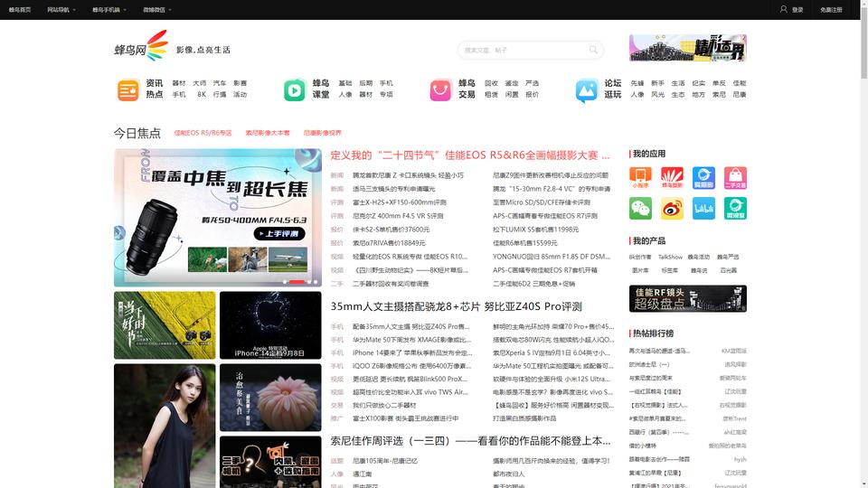Open the green WeChat app icon

640,208
